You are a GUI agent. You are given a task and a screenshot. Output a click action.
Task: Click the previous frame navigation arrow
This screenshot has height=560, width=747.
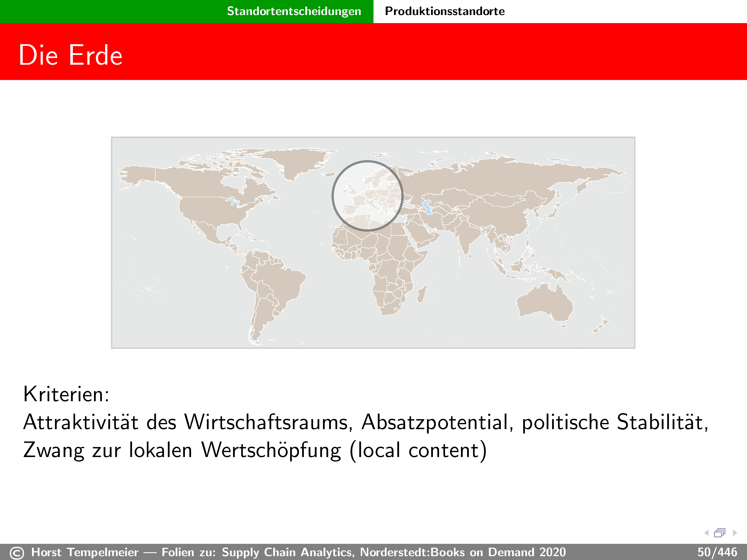coord(706,533)
